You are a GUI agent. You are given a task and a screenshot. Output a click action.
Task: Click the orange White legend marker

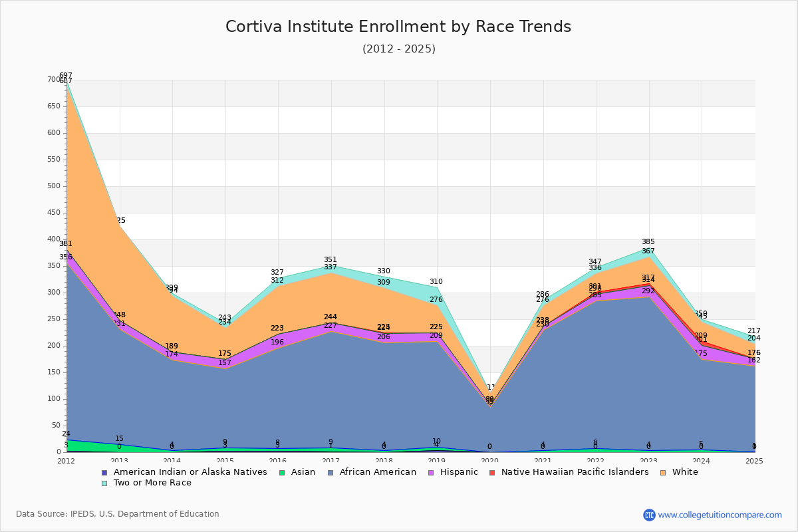click(662, 472)
